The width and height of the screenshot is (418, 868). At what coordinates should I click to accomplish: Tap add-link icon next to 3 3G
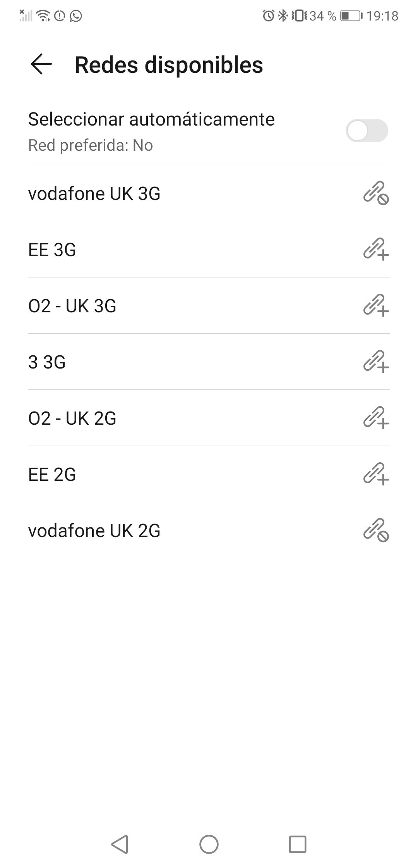click(375, 362)
